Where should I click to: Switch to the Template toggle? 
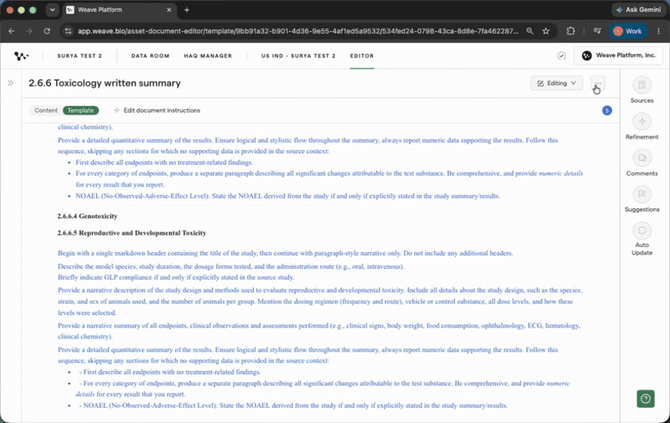click(81, 110)
